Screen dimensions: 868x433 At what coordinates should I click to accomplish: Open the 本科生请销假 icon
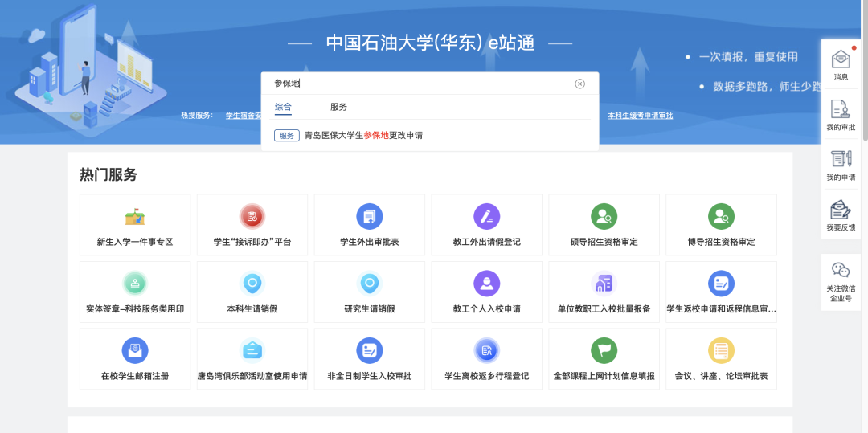point(252,284)
